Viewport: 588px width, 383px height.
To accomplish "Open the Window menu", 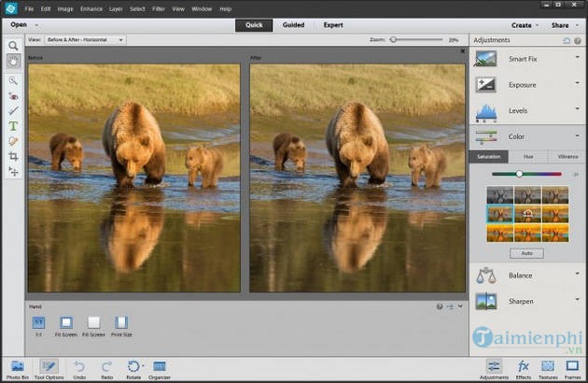I will tap(202, 8).
